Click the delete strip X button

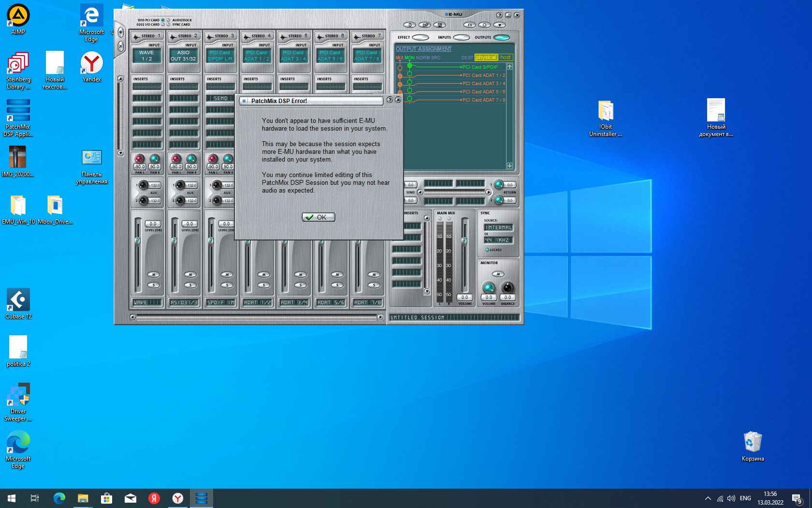click(x=120, y=46)
